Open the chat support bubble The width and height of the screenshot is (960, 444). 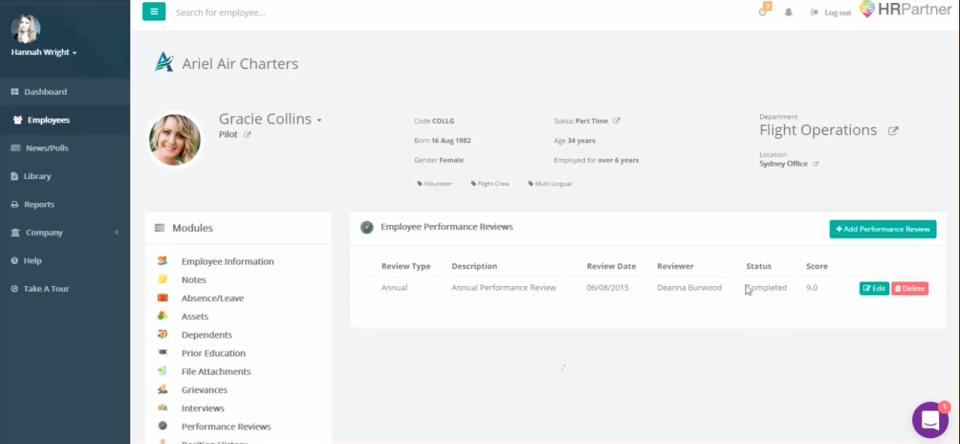(930, 420)
